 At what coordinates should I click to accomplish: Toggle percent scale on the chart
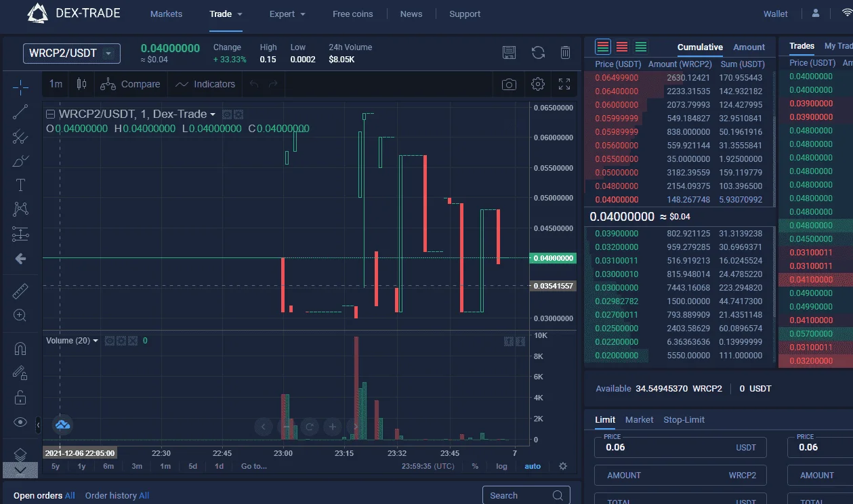coord(475,466)
